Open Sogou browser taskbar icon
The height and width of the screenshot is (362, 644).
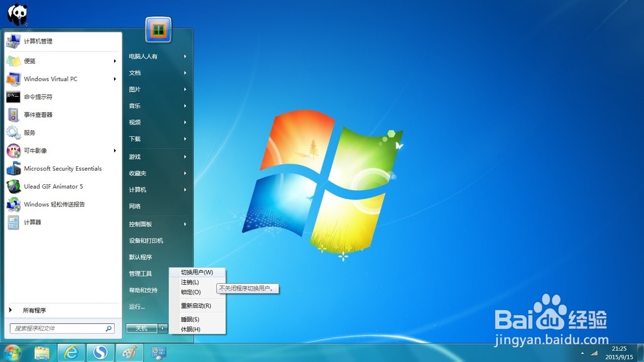click(100, 353)
